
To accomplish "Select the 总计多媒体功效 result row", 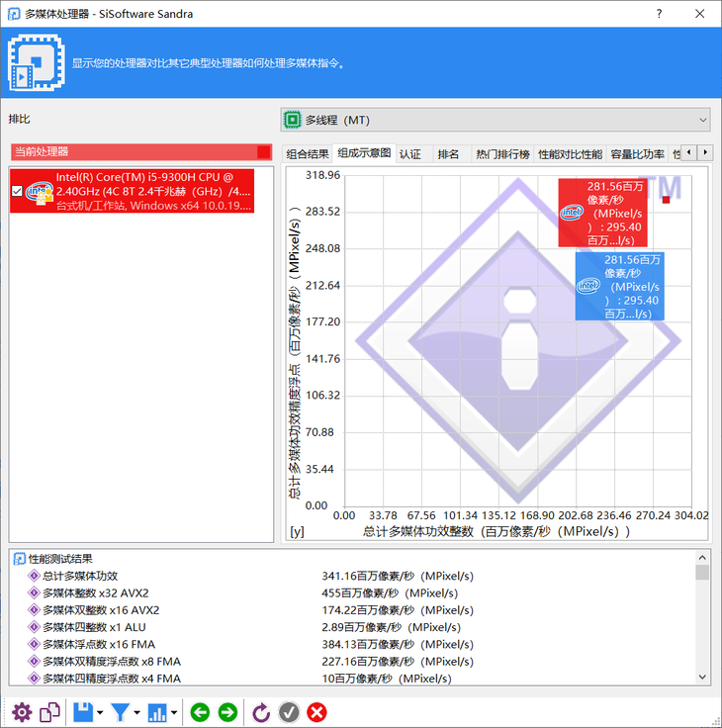I will click(x=80, y=576).
